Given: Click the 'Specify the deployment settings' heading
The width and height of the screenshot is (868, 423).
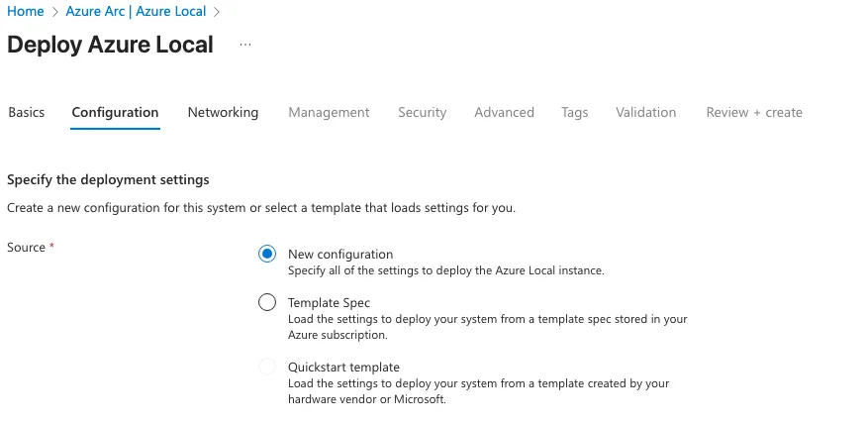Looking at the screenshot, I should coord(108,180).
